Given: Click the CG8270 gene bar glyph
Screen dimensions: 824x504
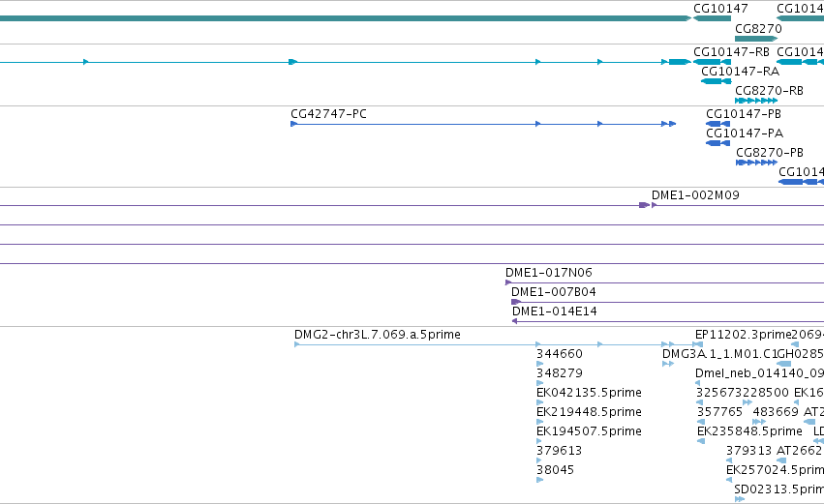Looking at the screenshot, I should [x=755, y=39].
